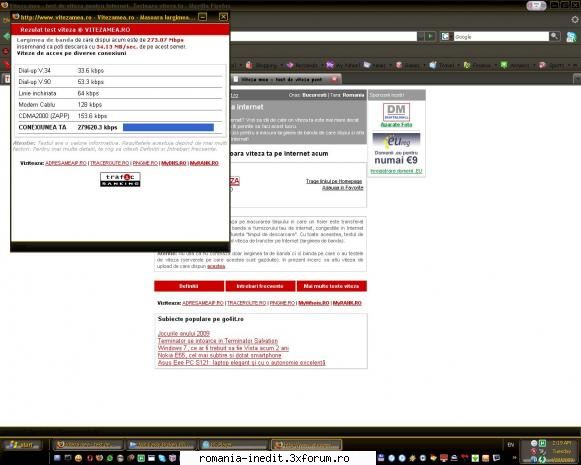Open the gear settings icon at top right
Image resolution: width=581 pixels, height=465 pixels.
pyautogui.click(x=575, y=20)
